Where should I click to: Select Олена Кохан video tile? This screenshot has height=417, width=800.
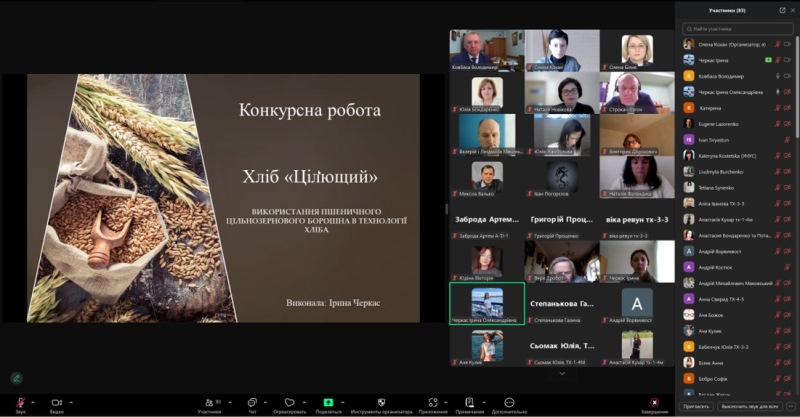(562, 50)
